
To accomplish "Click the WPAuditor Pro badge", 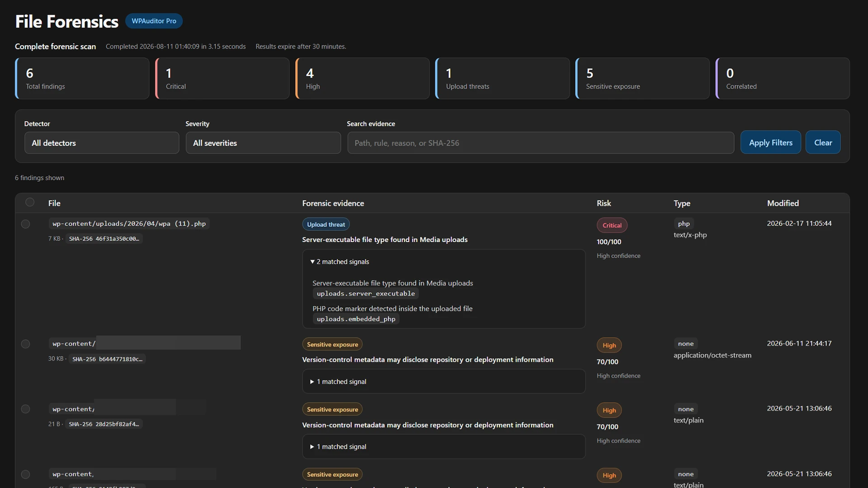I will click(154, 21).
